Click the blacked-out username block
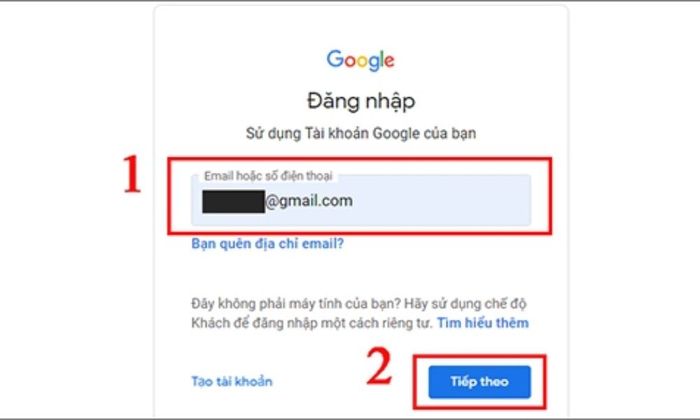This screenshot has width=700, height=420. 233,201
